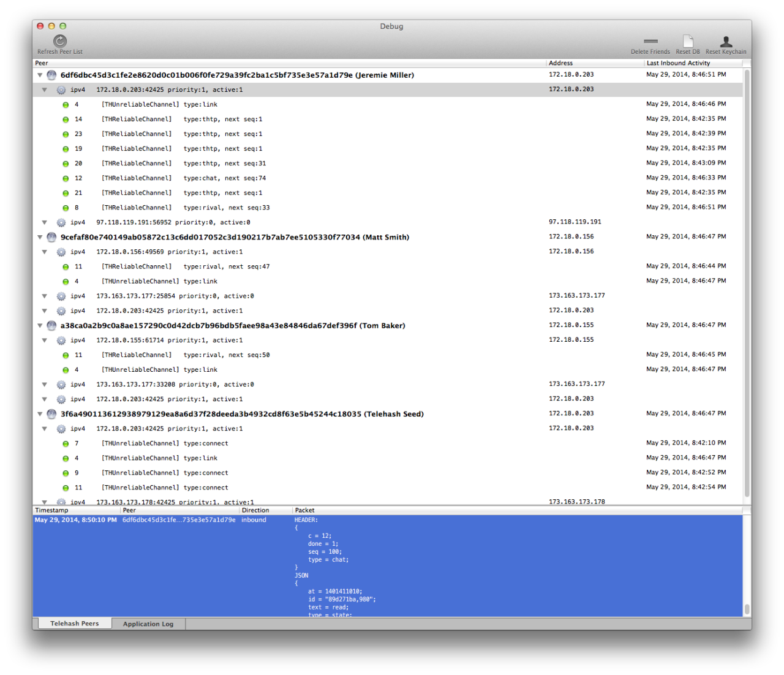Click the peer icon beside Telehash Seed

point(51,415)
